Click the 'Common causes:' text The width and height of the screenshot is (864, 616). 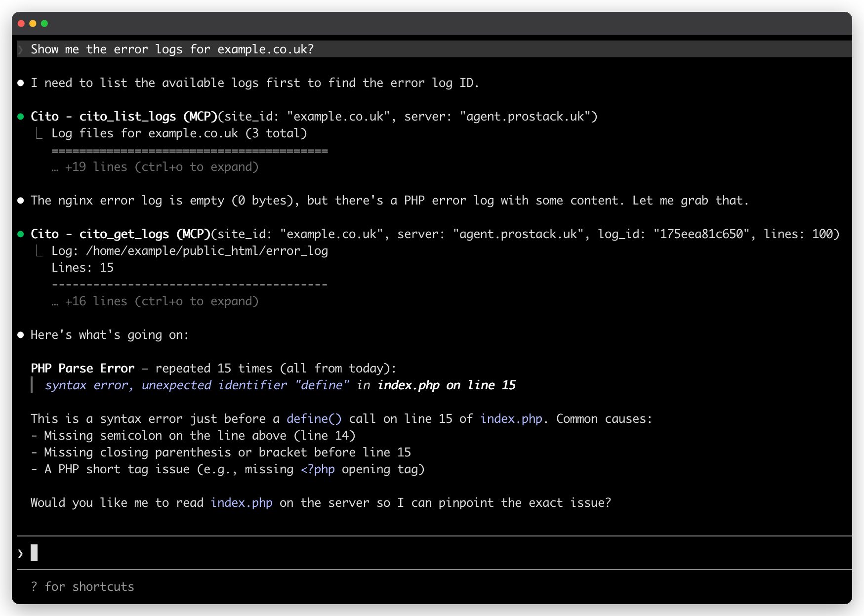point(604,419)
